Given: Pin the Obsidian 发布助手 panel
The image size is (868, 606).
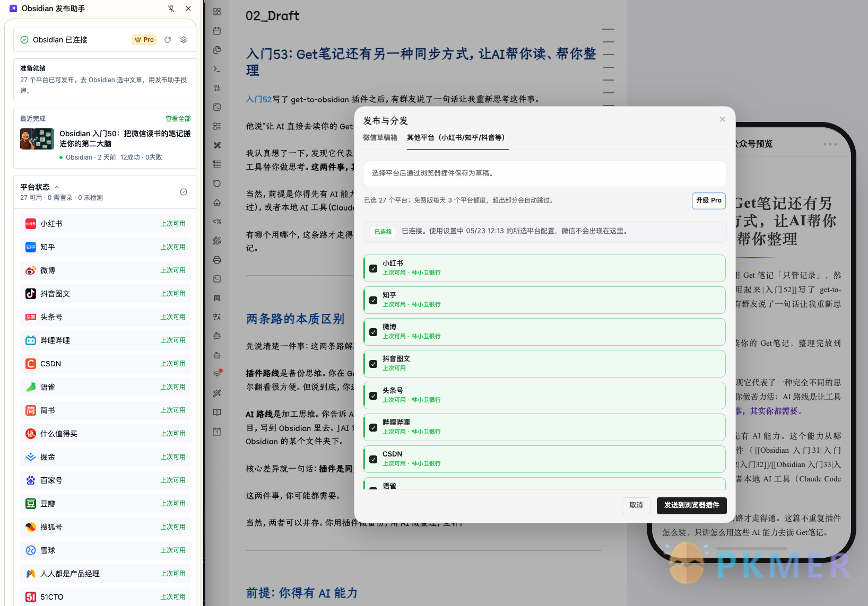Looking at the screenshot, I should 171,8.
